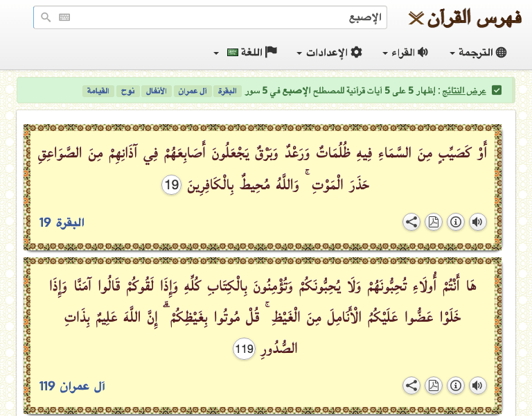Open the اللغة language dropdown
The height and width of the screenshot is (416, 532).
tap(245, 52)
